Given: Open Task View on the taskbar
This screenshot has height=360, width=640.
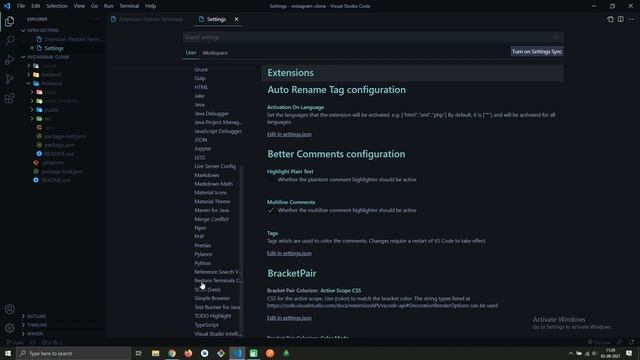Looking at the screenshot, I should click(139, 353).
